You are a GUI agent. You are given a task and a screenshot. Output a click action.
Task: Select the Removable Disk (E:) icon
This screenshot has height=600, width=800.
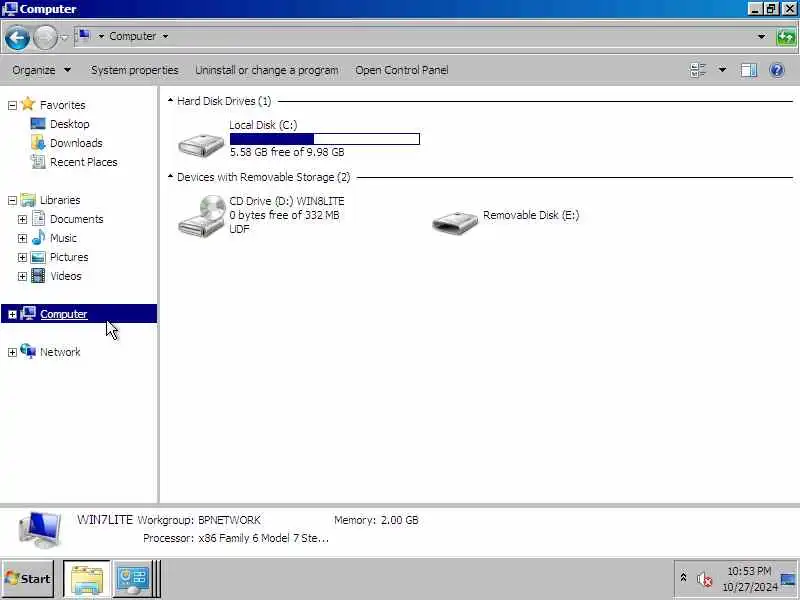[x=455, y=222]
